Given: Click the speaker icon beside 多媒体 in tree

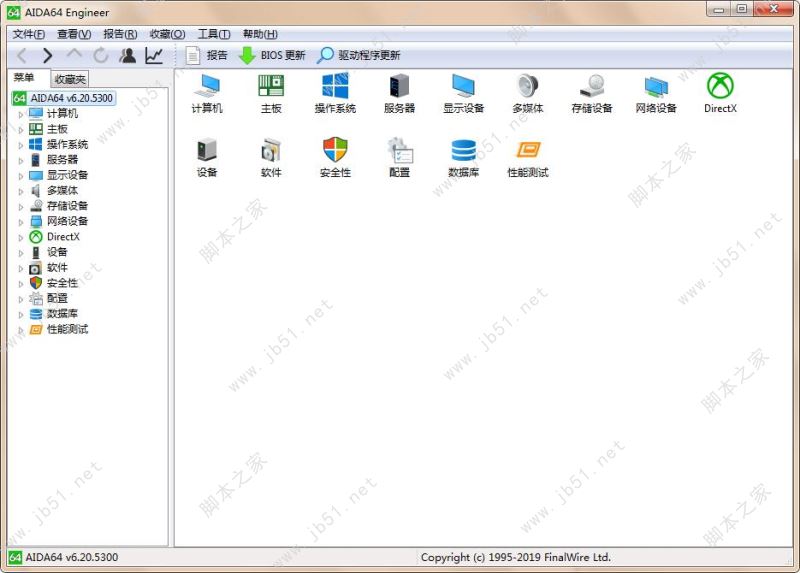Looking at the screenshot, I should click(x=36, y=191).
